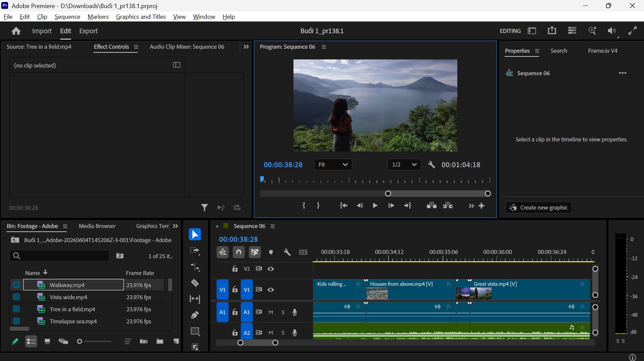The width and height of the screenshot is (644, 361).
Task: Switch to Audio Clip Mixer tab
Action: tap(187, 47)
